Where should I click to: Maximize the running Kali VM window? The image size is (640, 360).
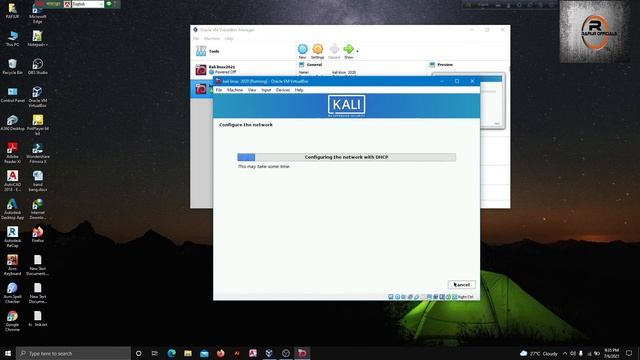click(x=457, y=81)
